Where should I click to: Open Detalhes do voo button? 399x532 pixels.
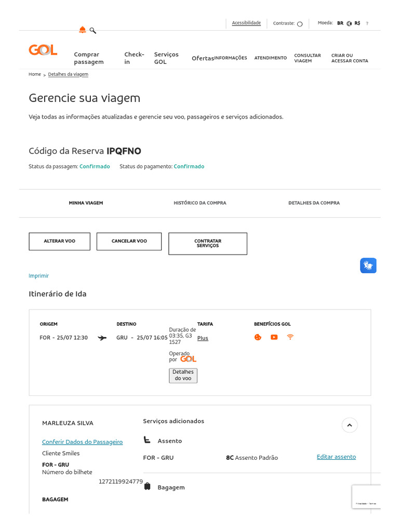183,375
